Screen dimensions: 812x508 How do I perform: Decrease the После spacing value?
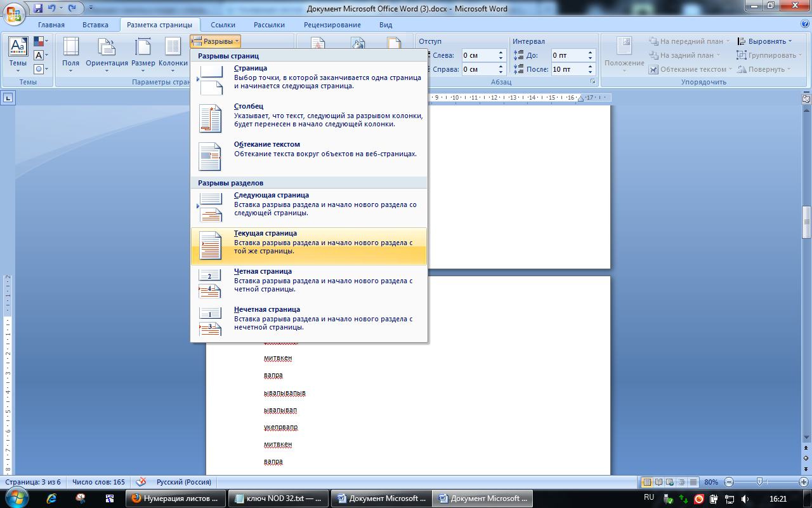coord(591,72)
